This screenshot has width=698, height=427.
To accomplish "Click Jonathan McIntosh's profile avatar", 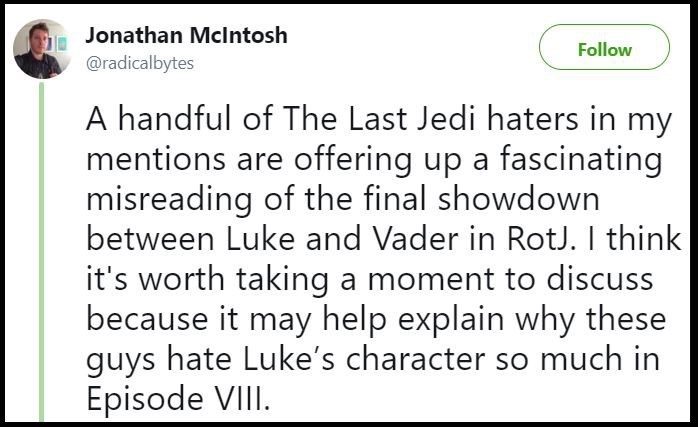I will (42, 49).
